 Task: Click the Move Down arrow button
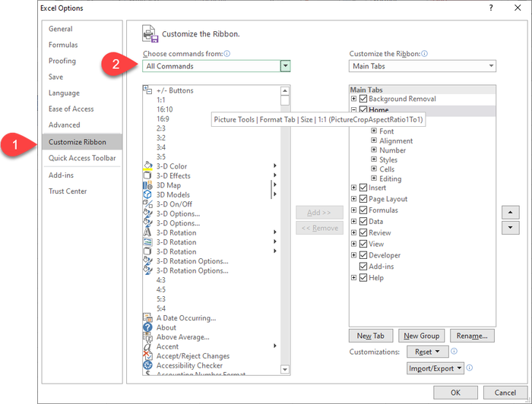510,227
